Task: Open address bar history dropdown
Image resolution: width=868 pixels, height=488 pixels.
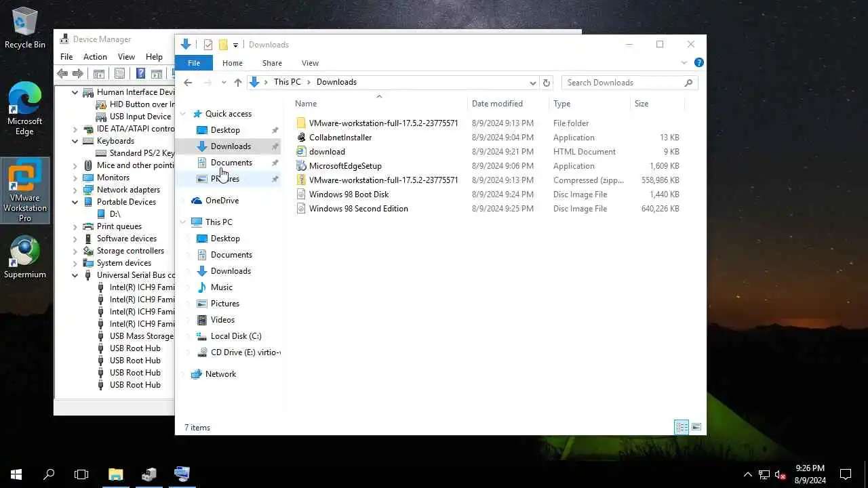Action: pos(533,83)
